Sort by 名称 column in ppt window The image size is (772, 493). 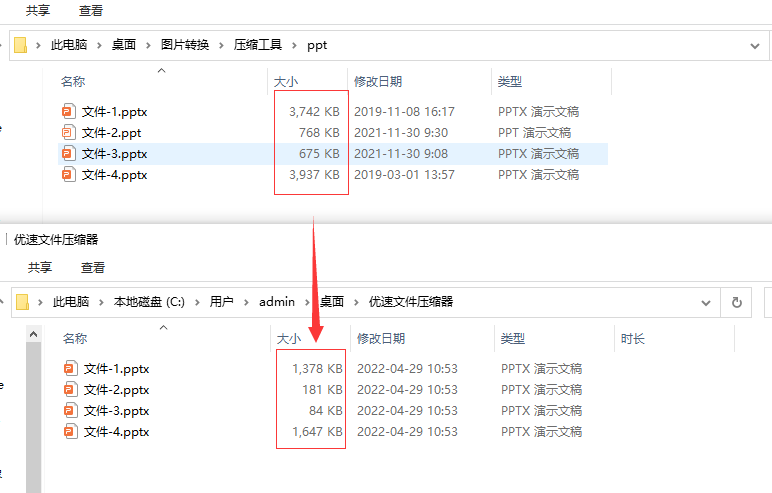coord(73,81)
